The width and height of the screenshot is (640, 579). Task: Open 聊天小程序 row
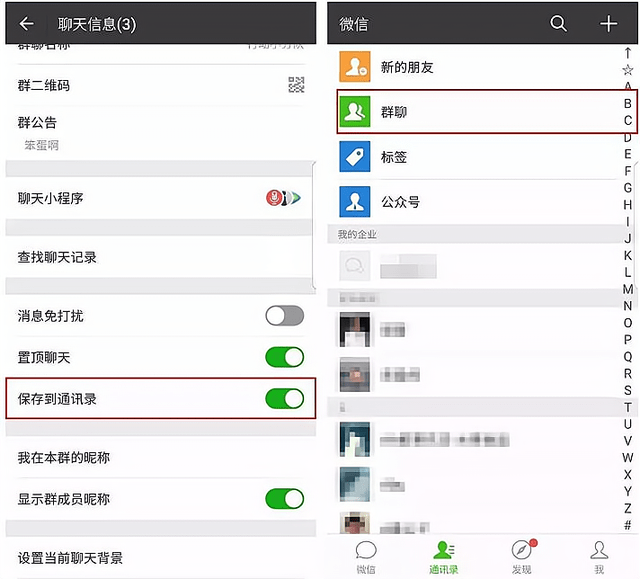161,198
